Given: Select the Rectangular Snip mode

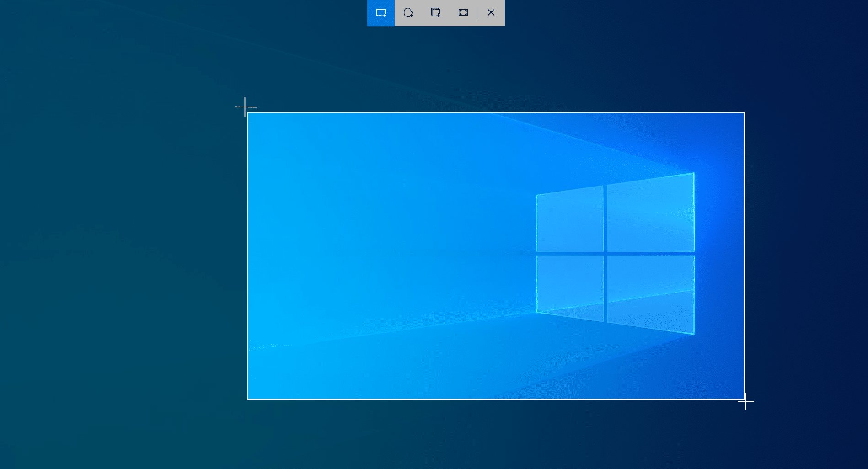Looking at the screenshot, I should tap(380, 13).
